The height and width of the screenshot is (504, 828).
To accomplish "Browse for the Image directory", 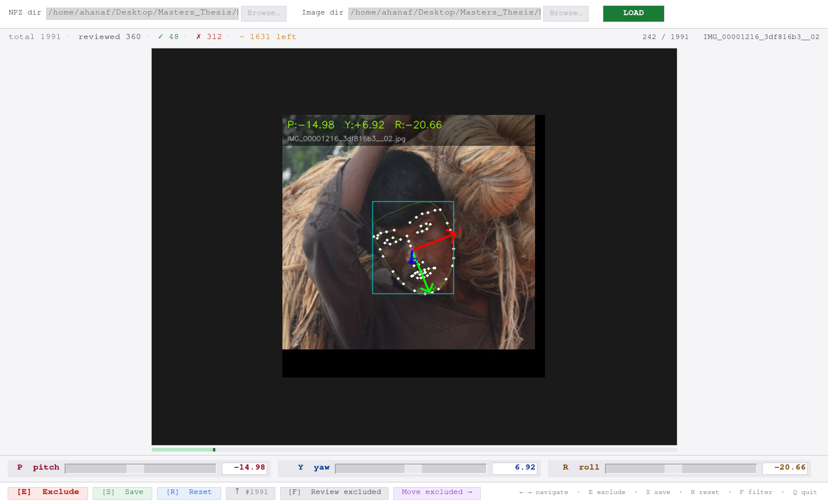I will [565, 13].
